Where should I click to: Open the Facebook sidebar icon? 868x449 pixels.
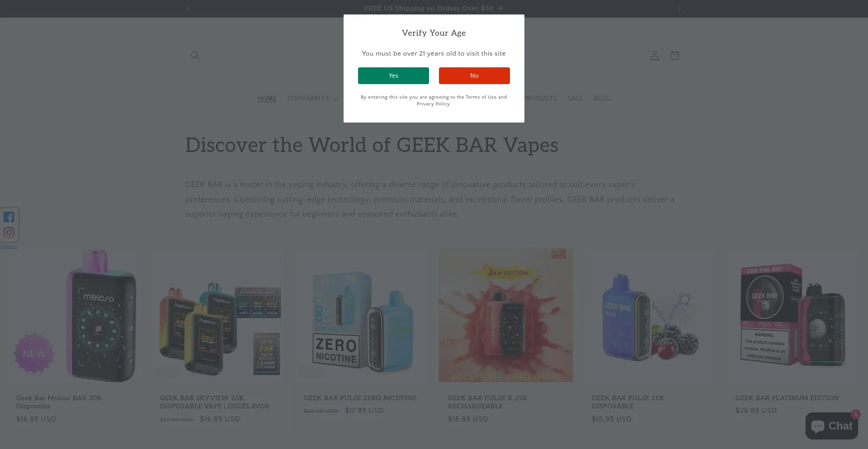pos(9,217)
